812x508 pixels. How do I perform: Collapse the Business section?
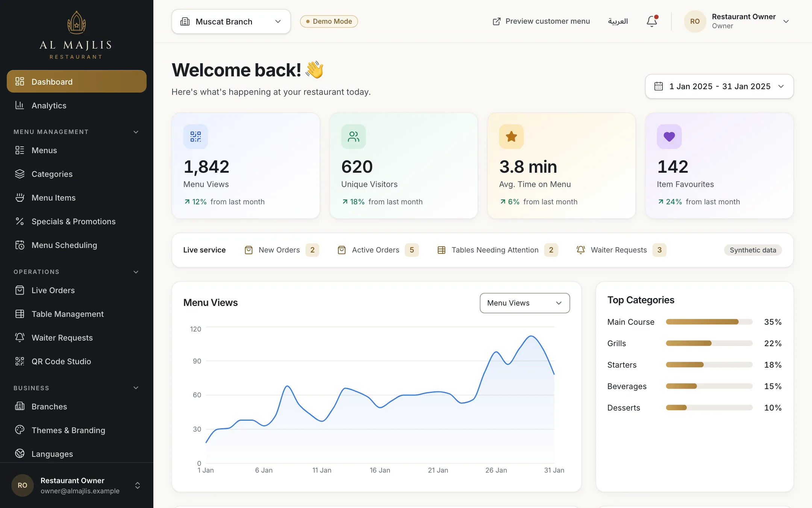click(136, 388)
